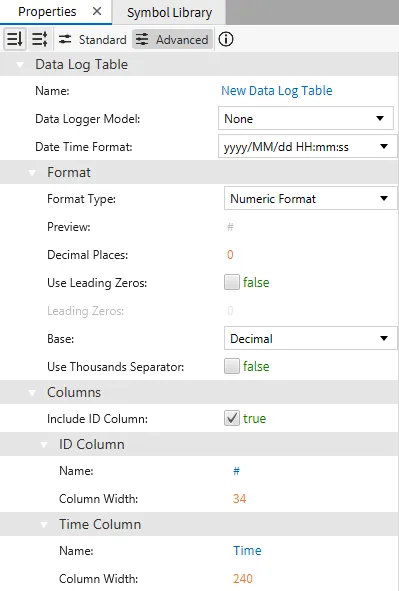Image resolution: width=399 pixels, height=591 pixels.
Task: Open the Symbol Library tab
Action: click(x=169, y=13)
